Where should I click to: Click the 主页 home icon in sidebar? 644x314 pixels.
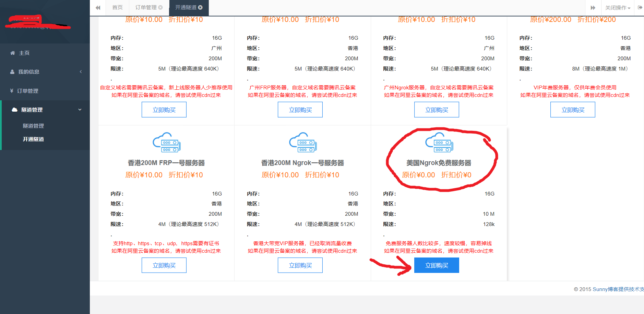point(13,53)
